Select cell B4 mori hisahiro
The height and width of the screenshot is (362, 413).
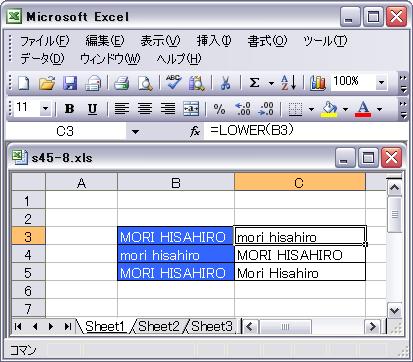pyautogui.click(x=176, y=255)
